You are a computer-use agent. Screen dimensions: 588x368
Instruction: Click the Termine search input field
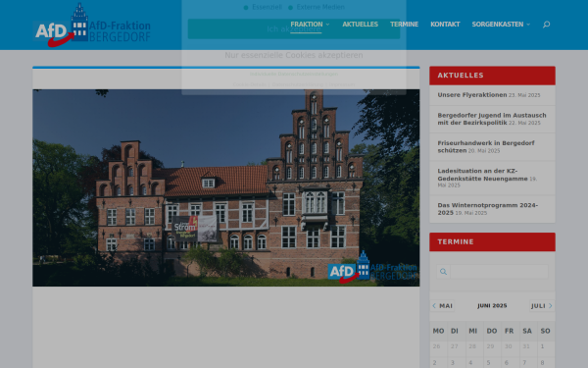tap(499, 272)
